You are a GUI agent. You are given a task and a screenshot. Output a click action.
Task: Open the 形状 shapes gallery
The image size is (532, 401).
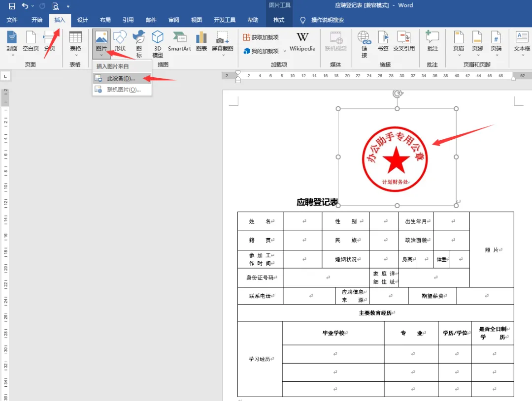click(120, 41)
